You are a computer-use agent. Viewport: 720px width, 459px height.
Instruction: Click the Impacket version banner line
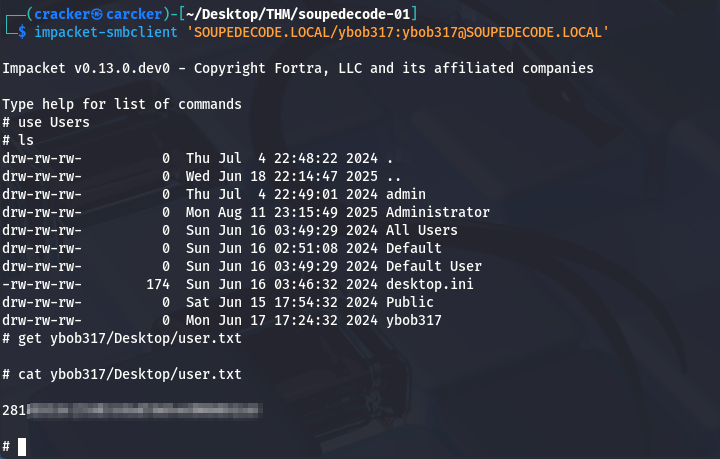[298, 68]
